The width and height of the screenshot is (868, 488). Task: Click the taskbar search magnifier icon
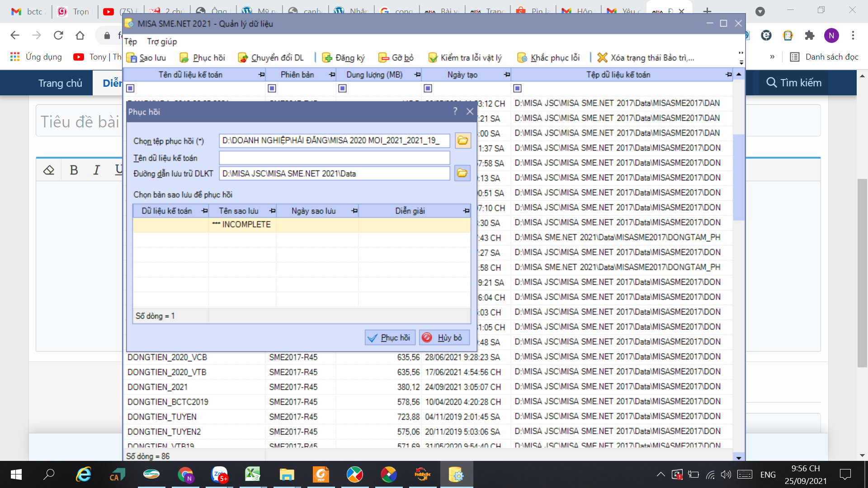[x=49, y=474]
